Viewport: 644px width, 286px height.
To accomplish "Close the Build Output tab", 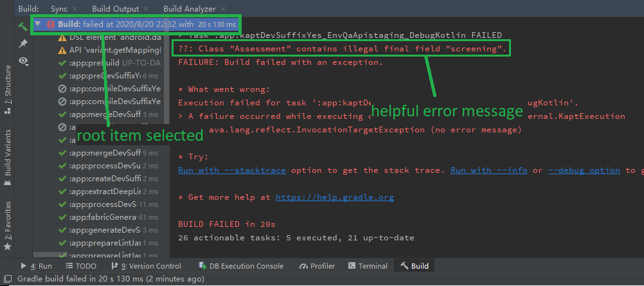I will [x=146, y=8].
